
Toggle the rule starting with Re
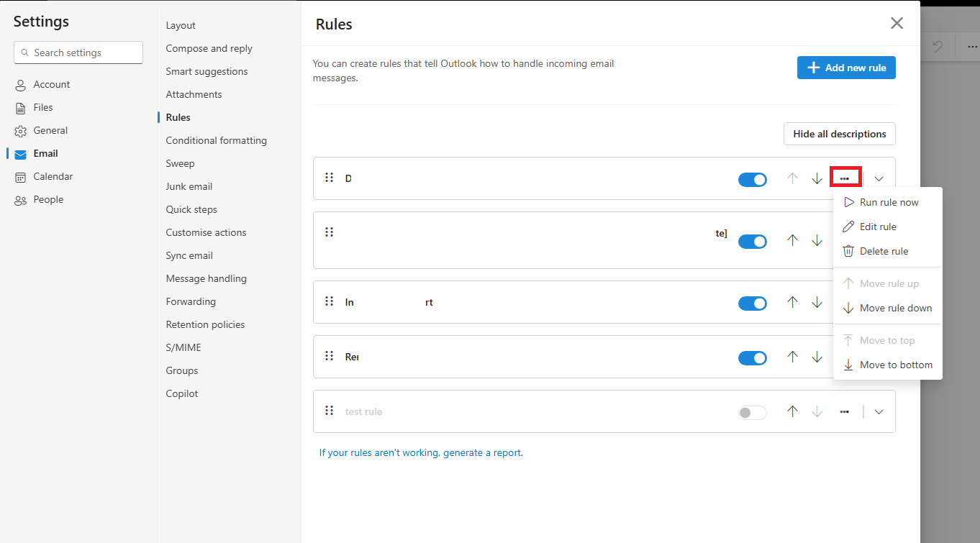point(753,357)
